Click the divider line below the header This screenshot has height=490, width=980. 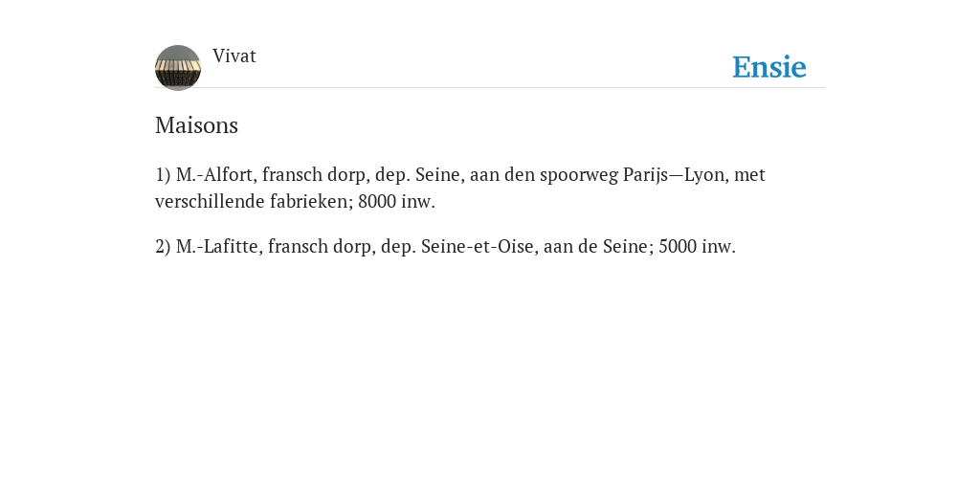click(490, 87)
